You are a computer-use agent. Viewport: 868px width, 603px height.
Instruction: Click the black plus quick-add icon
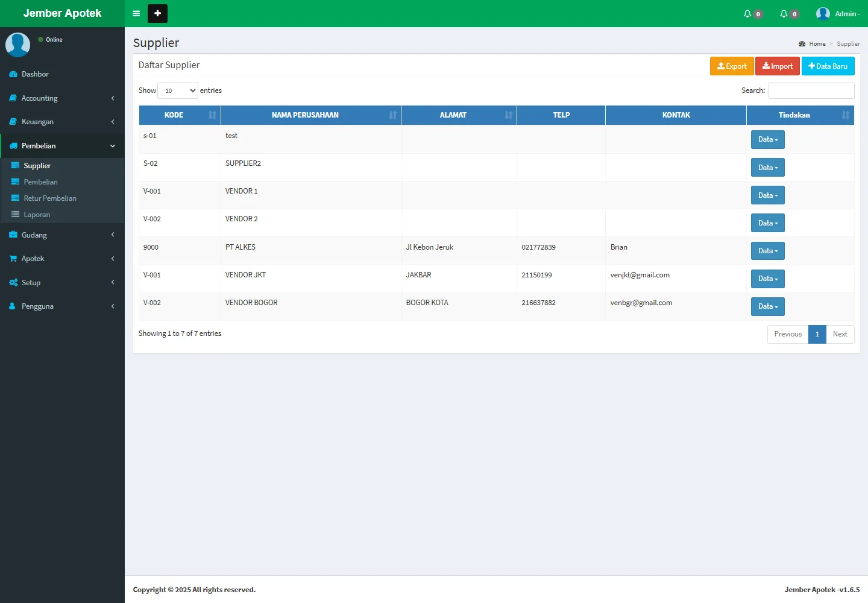157,13
